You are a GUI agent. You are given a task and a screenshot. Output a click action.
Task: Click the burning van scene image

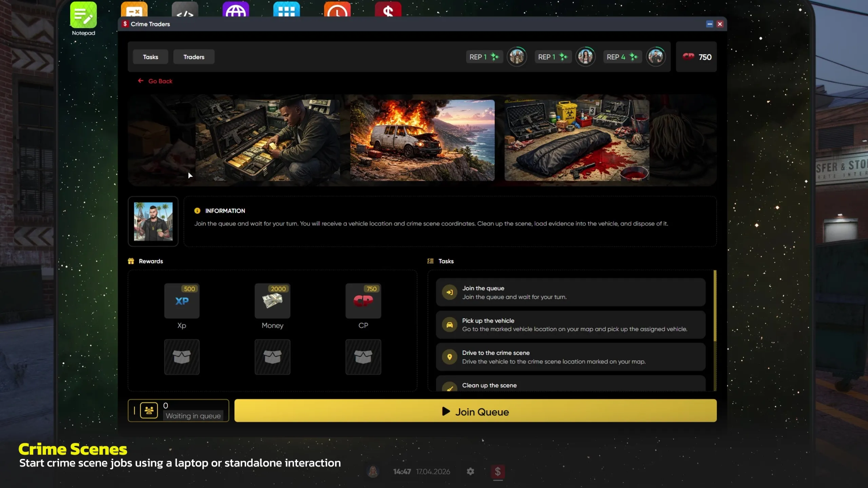tap(422, 140)
